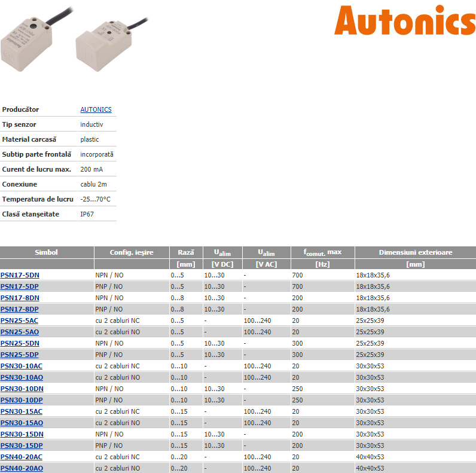This screenshot has height=473, width=476.
Task: Click 'cu 2 cabluri NC' in PSN25-5AC row
Action: 117,321
